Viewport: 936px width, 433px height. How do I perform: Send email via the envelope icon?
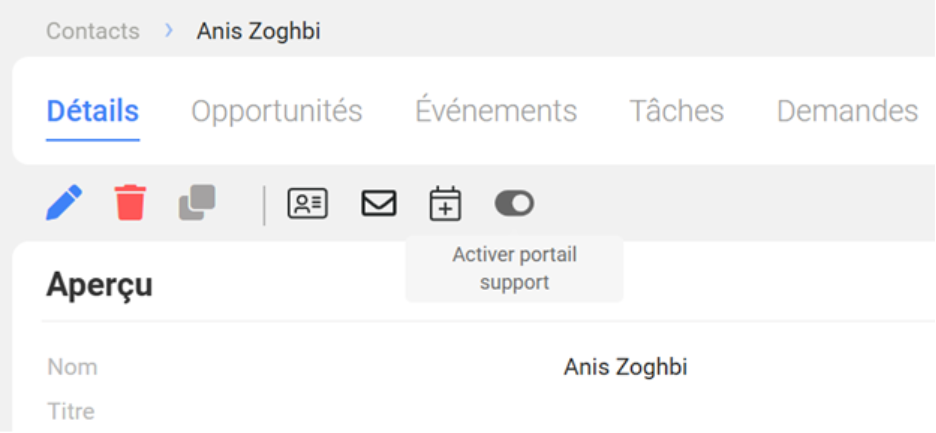(x=378, y=204)
